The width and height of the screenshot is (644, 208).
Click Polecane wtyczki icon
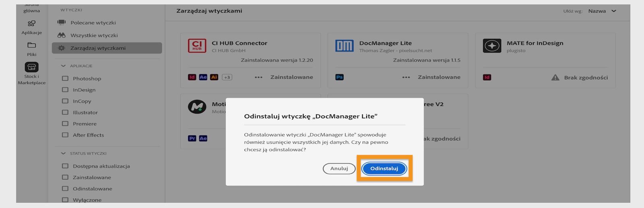(61, 22)
